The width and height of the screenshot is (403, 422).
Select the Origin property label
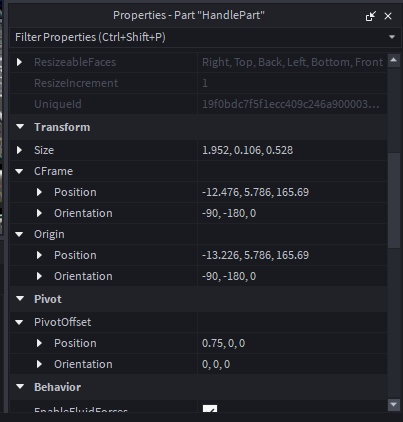(x=49, y=234)
